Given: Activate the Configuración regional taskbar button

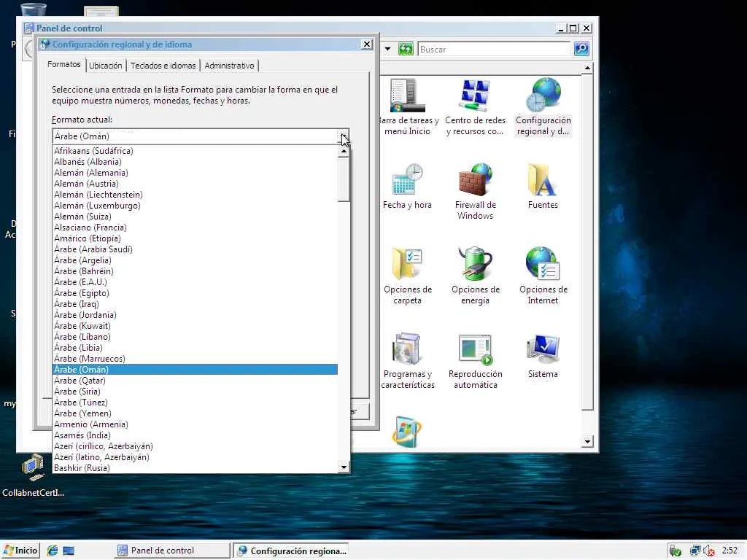Looking at the screenshot, I should pyautogui.click(x=292, y=551).
